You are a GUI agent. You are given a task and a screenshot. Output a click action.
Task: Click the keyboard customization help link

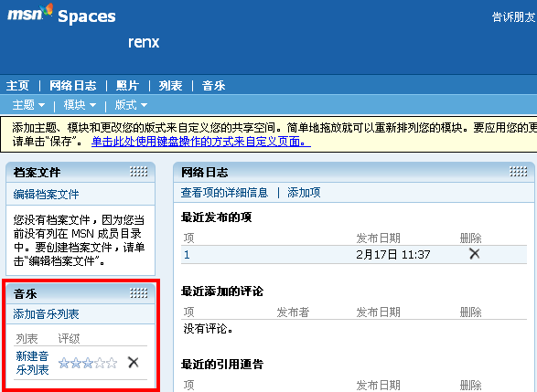coord(201,142)
